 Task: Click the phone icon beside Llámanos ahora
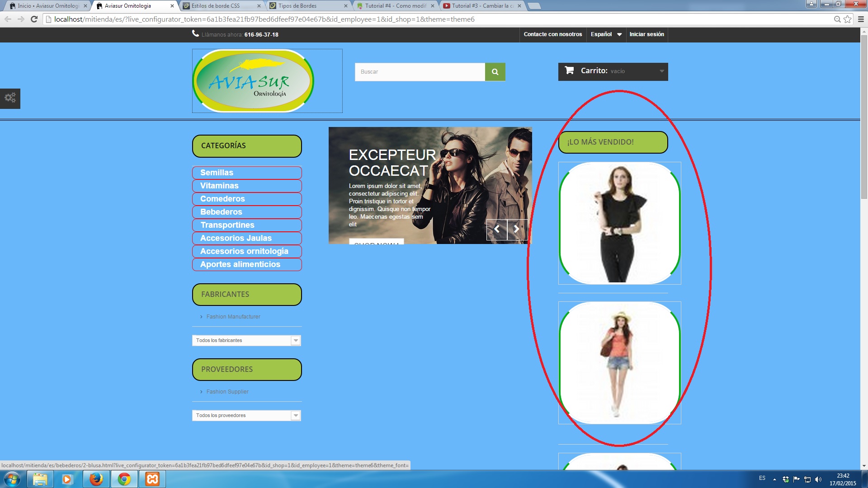(x=195, y=33)
